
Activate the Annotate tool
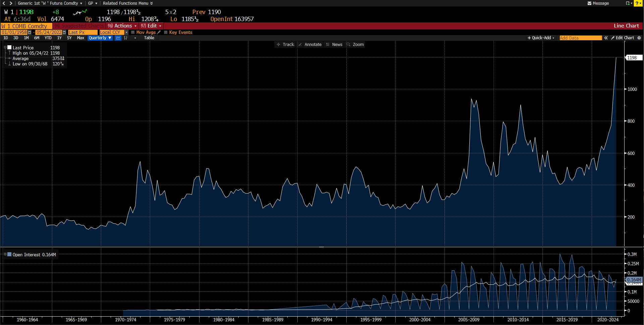(x=310, y=45)
